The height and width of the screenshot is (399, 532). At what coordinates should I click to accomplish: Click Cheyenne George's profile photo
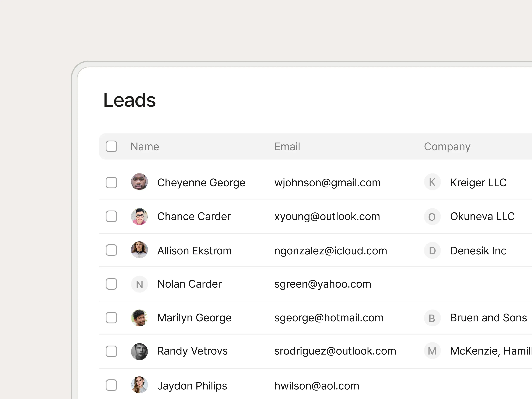(139, 182)
